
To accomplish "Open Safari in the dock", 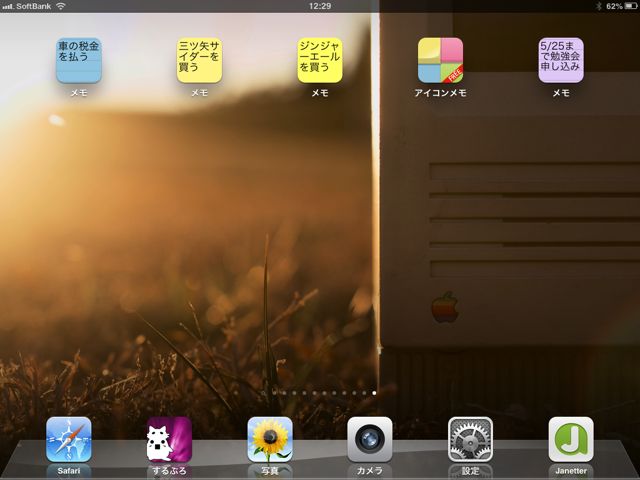I will coord(69,439).
